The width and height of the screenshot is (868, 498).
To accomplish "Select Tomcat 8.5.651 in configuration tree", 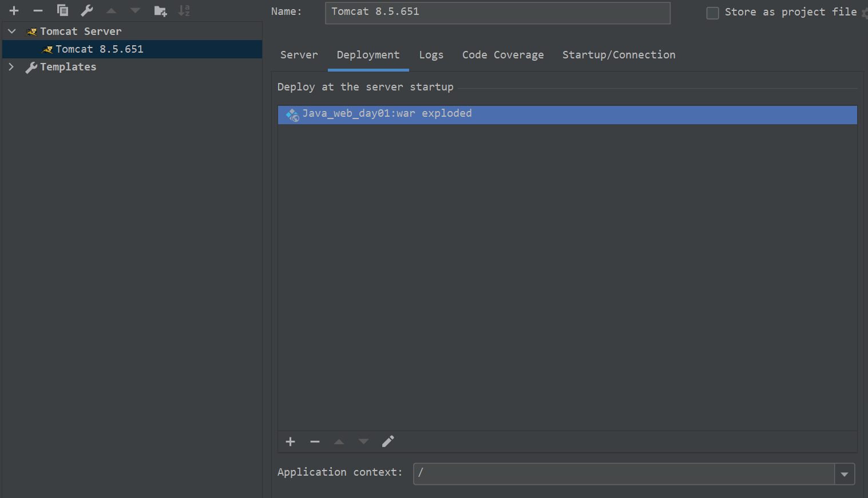I will 132,49.
